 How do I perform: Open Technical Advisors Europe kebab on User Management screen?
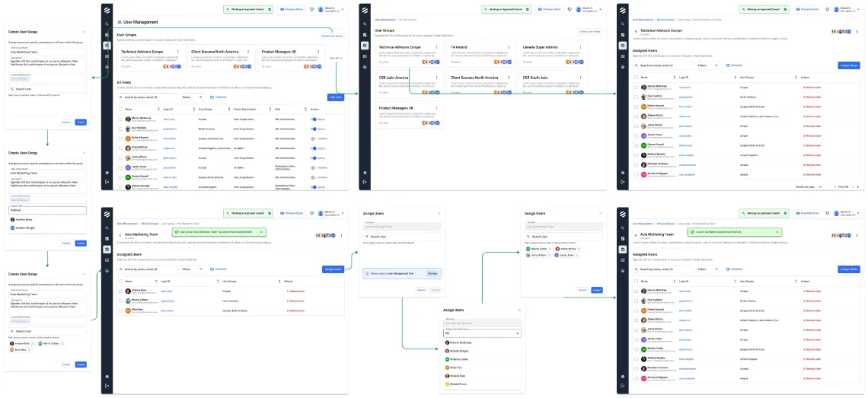point(177,52)
